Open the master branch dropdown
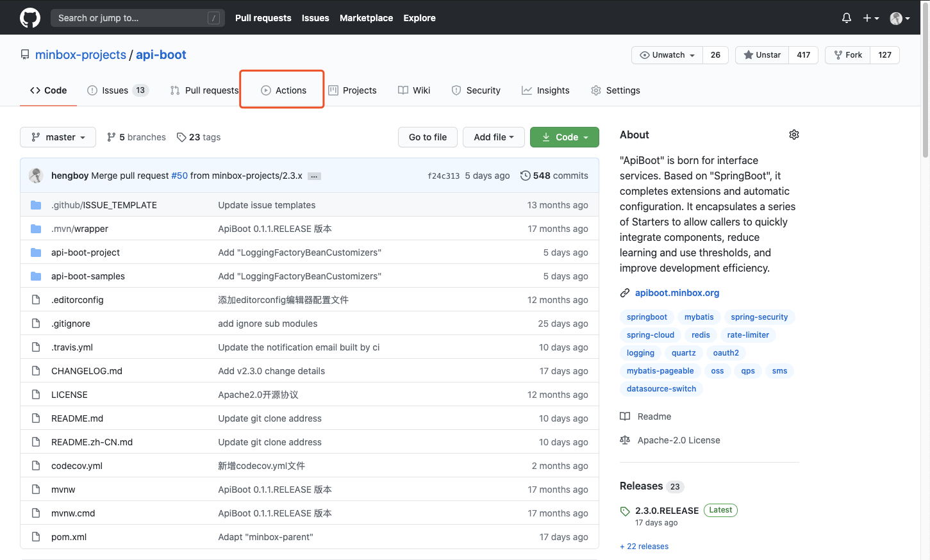The image size is (930, 560). coord(58,137)
